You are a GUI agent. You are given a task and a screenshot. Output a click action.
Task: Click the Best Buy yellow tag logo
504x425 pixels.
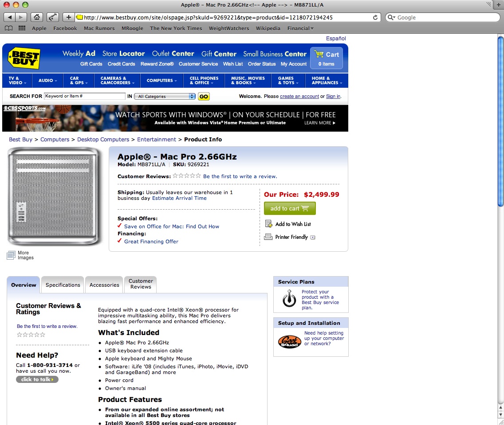pos(24,58)
